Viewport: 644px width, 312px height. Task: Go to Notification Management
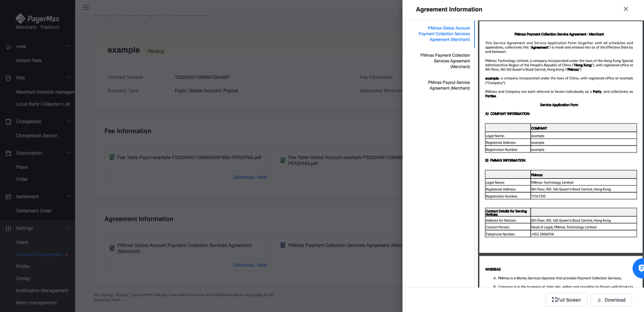[x=42, y=291]
